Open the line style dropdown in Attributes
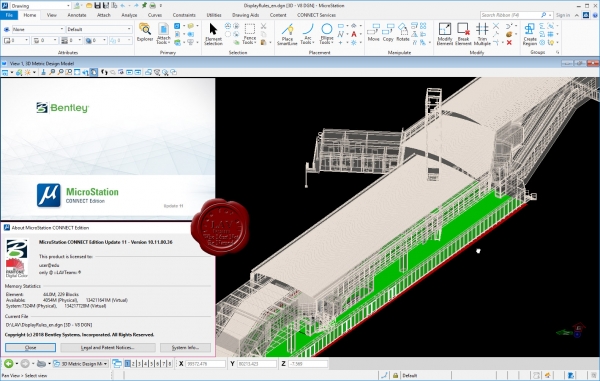Viewport: 600px width, 381px height. 45,40
